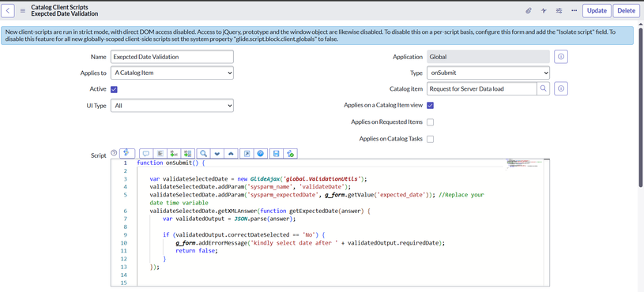The image size is (644, 292).
Task: Click the script minimap preview
Action: pos(524,164)
